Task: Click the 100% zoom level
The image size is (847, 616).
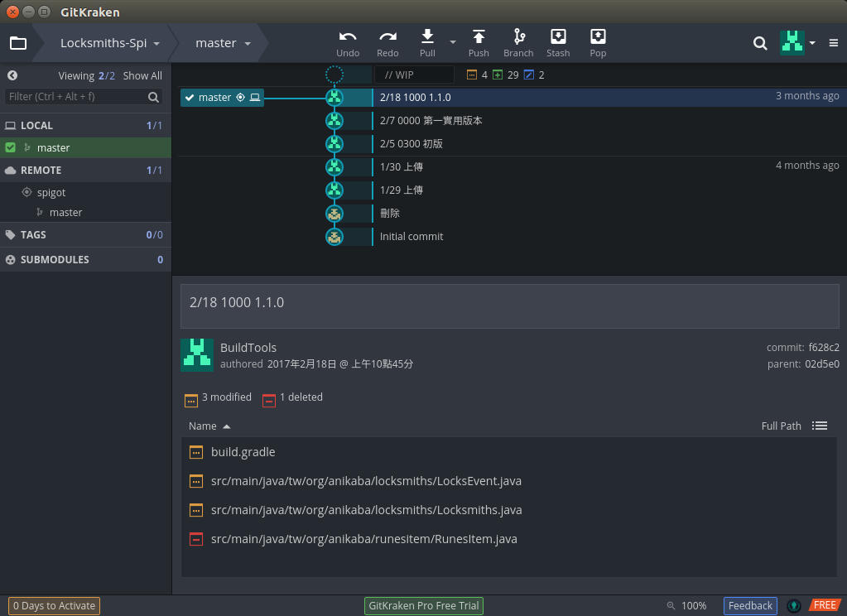Action: [x=694, y=606]
